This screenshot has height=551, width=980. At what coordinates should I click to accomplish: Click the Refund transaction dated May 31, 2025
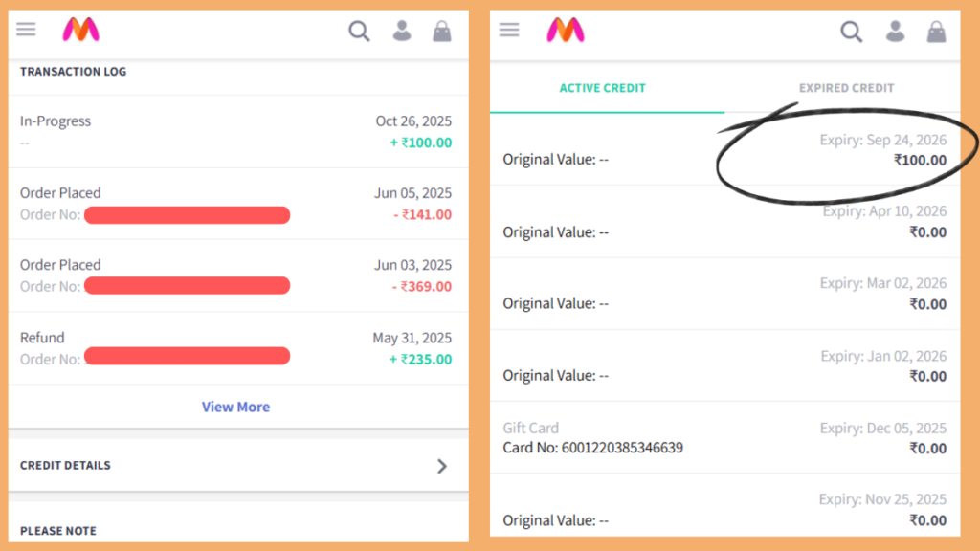(x=235, y=347)
